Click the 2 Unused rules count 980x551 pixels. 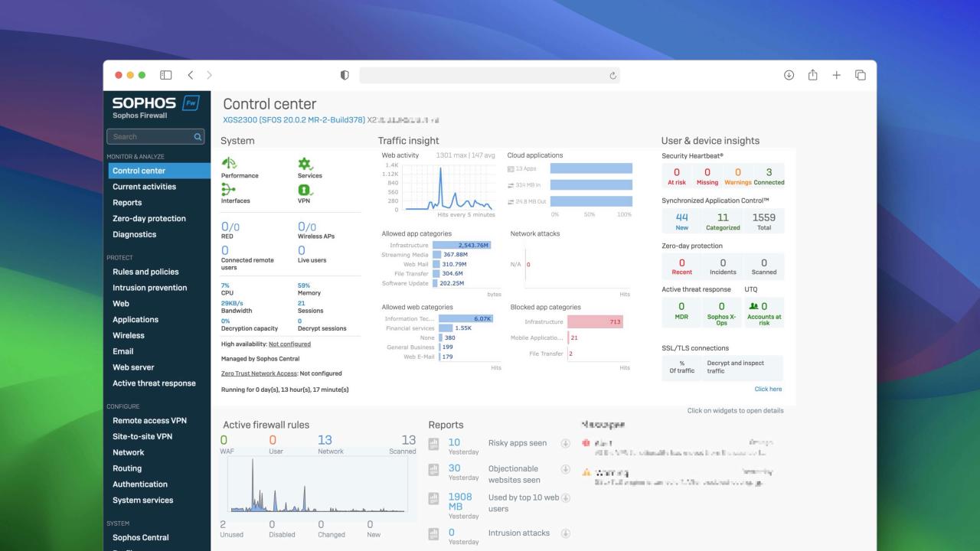point(223,524)
